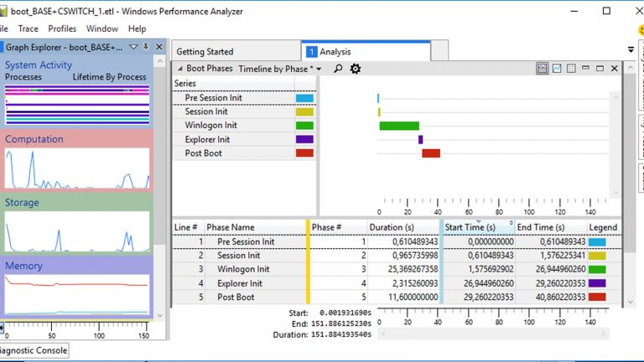This screenshot has width=644, height=362.
Task: Maximize the Boot Phases graph panel
Action: pos(600,69)
